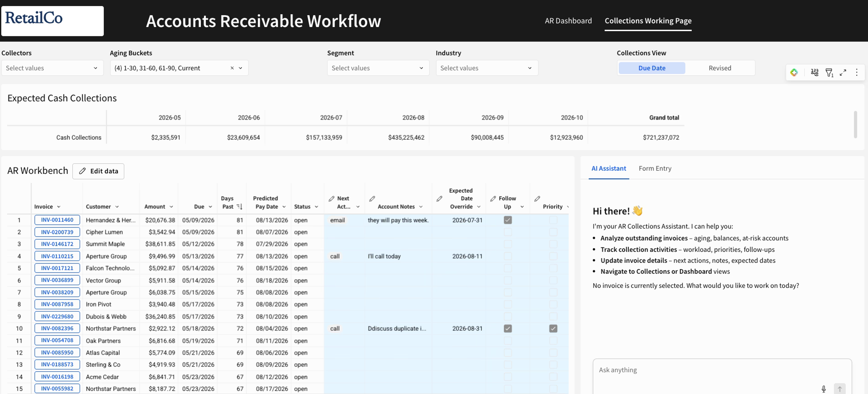The height and width of the screenshot is (394, 868).
Task: Open the Industry dropdown
Action: [x=487, y=68]
